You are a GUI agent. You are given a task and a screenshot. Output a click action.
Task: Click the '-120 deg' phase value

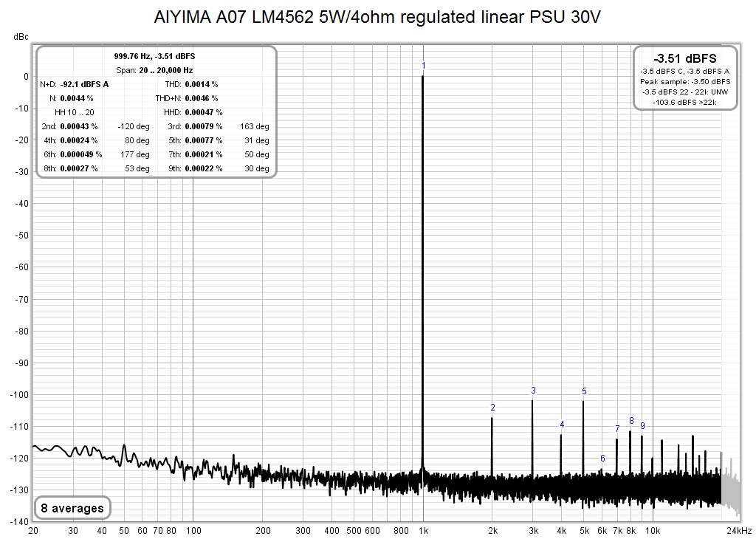tap(134, 126)
